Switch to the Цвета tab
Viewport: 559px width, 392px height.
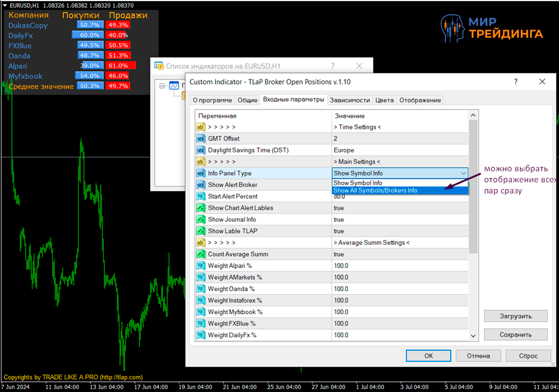(385, 100)
